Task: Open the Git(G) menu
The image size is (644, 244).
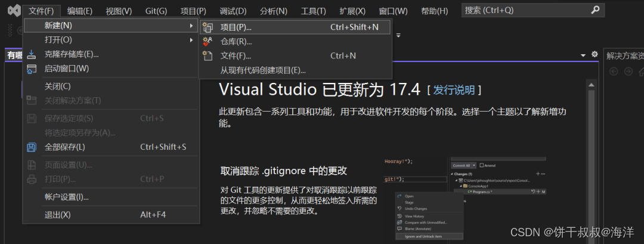Action: coord(156,11)
